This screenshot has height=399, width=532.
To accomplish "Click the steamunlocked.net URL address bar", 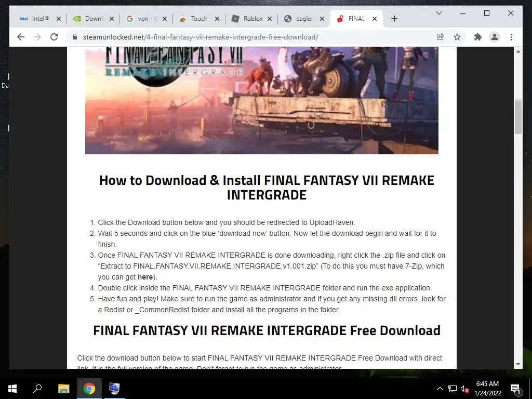I will click(200, 37).
